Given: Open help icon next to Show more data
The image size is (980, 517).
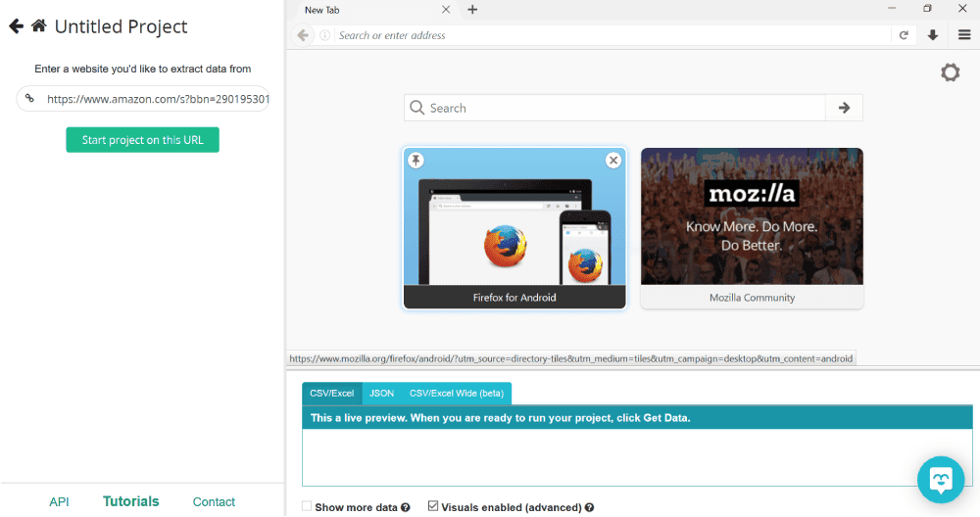Looking at the screenshot, I should coord(406,507).
